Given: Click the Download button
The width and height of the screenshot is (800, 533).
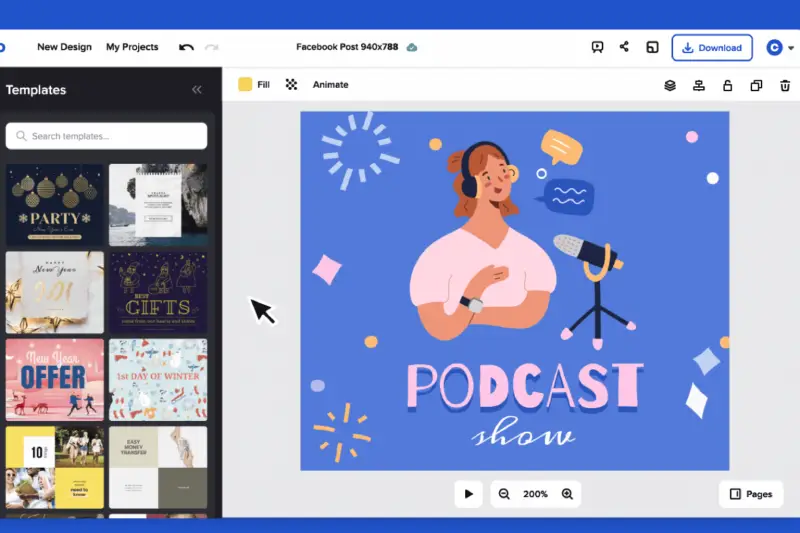Looking at the screenshot, I should click(x=711, y=47).
